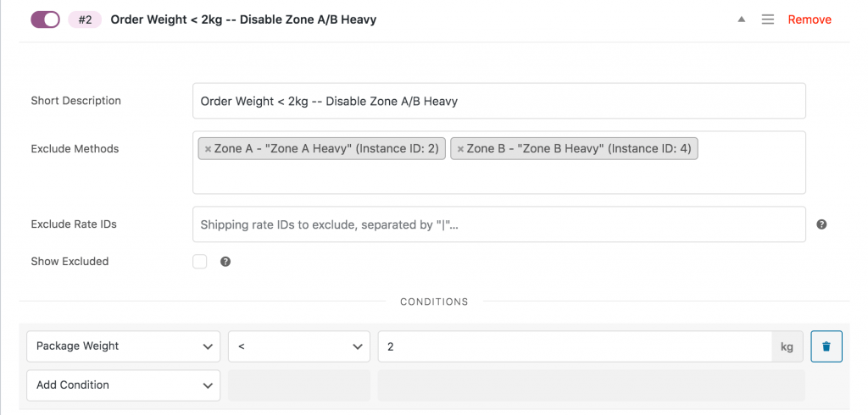Click the trash icon to delete the condition

click(826, 346)
